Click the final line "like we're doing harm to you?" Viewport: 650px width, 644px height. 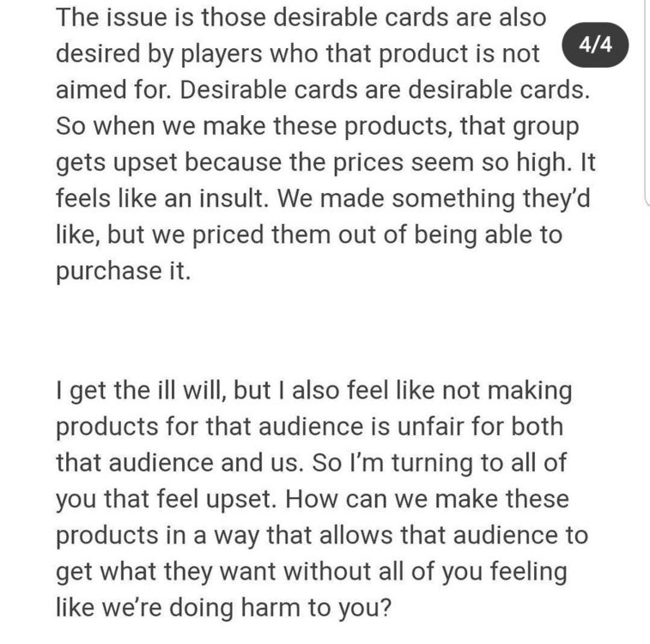click(223, 607)
